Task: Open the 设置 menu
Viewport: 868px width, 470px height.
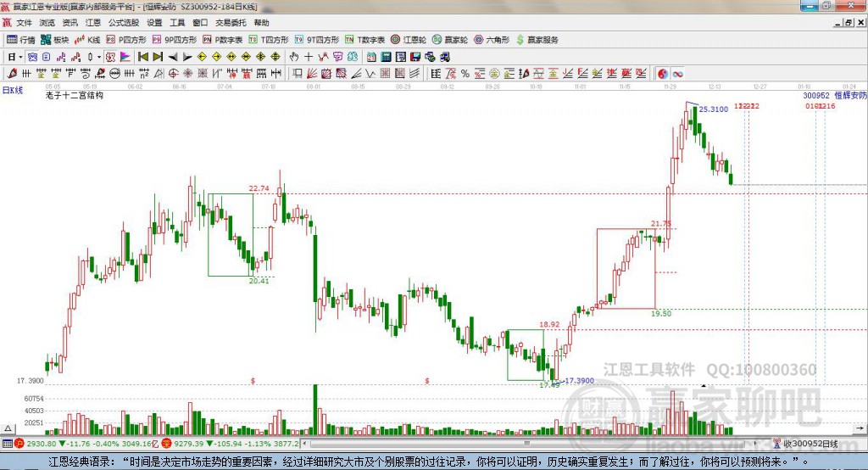Action: tap(154, 23)
